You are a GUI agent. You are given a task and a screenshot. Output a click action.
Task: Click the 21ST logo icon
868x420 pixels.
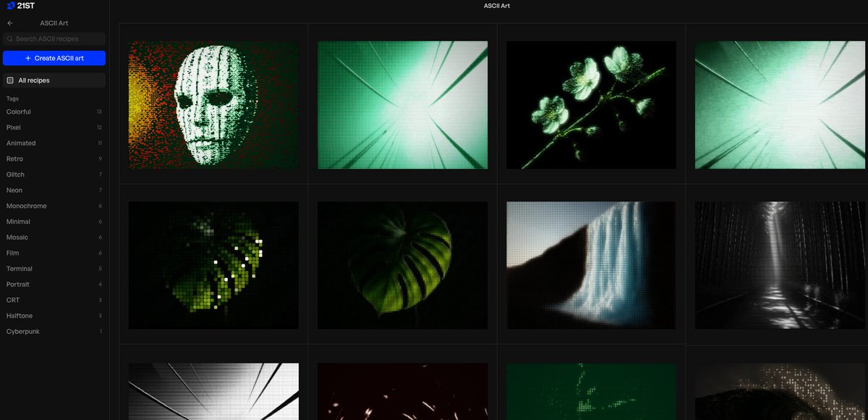tap(10, 6)
